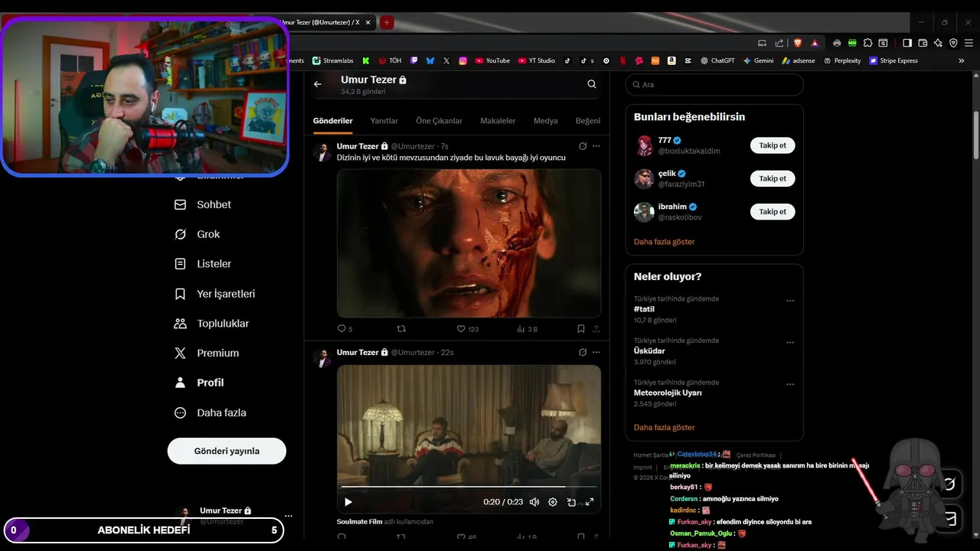Open Topluluklar communities

[x=212, y=324]
